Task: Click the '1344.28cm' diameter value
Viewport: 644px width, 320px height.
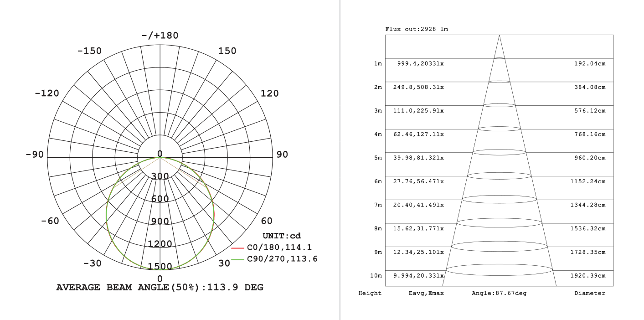Action: tap(588, 205)
